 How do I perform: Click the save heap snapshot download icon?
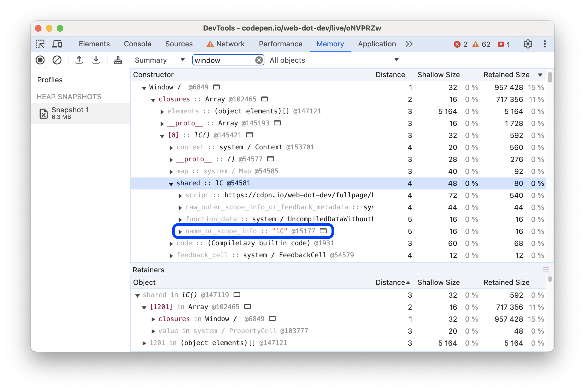tap(96, 60)
